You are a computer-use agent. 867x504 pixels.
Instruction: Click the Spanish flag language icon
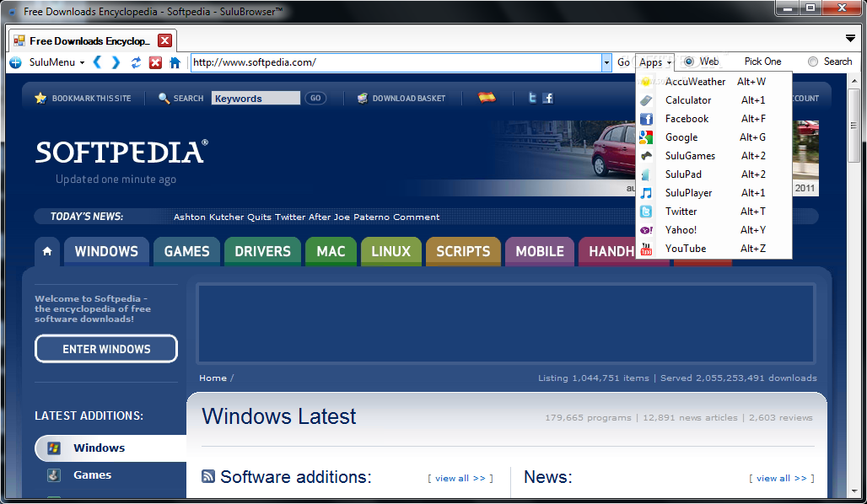487,97
